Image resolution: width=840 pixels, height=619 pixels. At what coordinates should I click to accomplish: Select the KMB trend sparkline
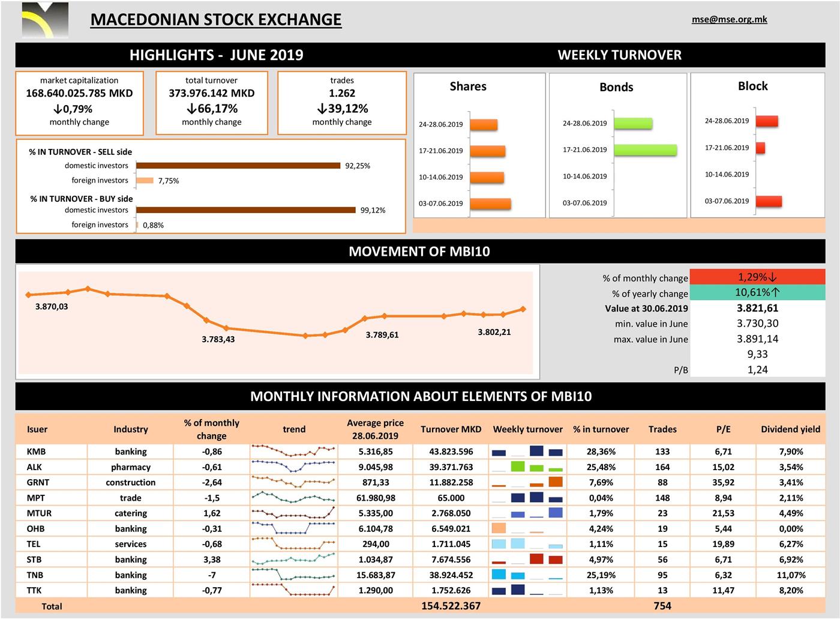(x=293, y=451)
